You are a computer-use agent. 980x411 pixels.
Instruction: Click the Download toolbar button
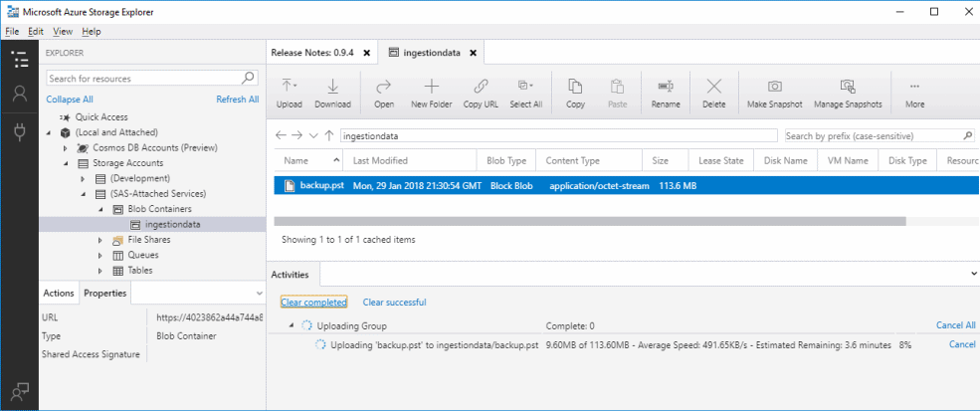click(332, 94)
